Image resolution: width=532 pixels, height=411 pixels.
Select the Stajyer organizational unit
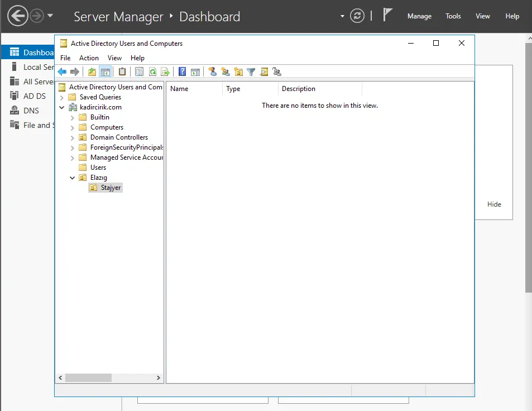tap(111, 187)
